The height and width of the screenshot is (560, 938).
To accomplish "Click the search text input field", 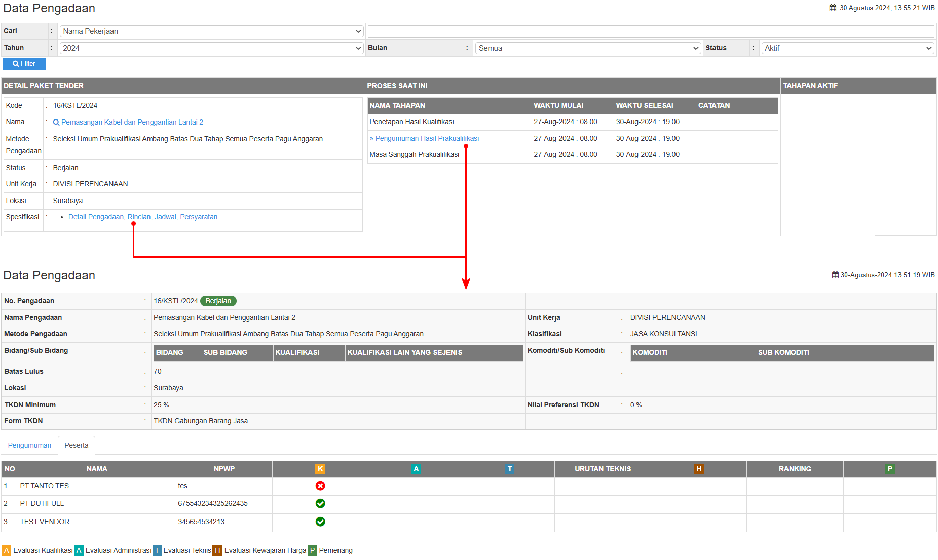I will point(651,31).
